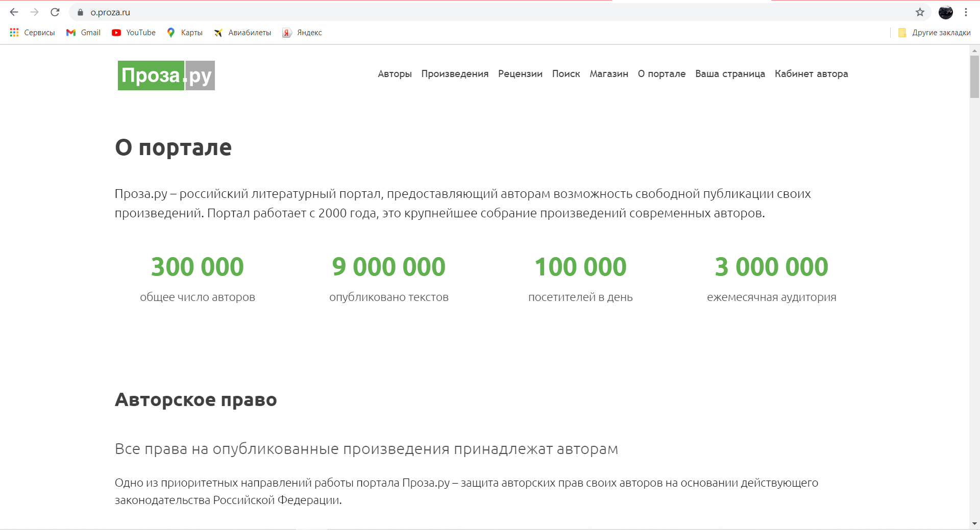
Task: Open Ваша страница link
Action: tap(730, 74)
